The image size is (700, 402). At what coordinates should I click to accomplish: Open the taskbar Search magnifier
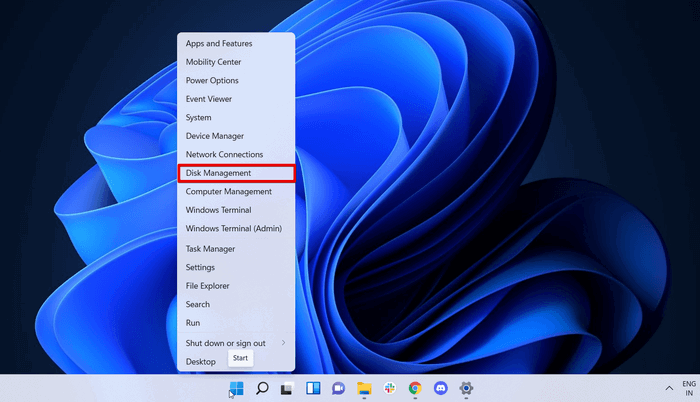coord(262,388)
